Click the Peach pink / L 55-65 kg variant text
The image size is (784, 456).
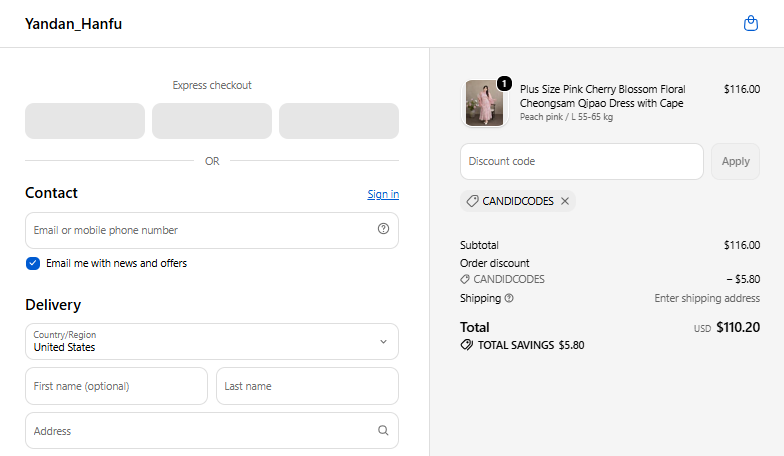point(566,117)
